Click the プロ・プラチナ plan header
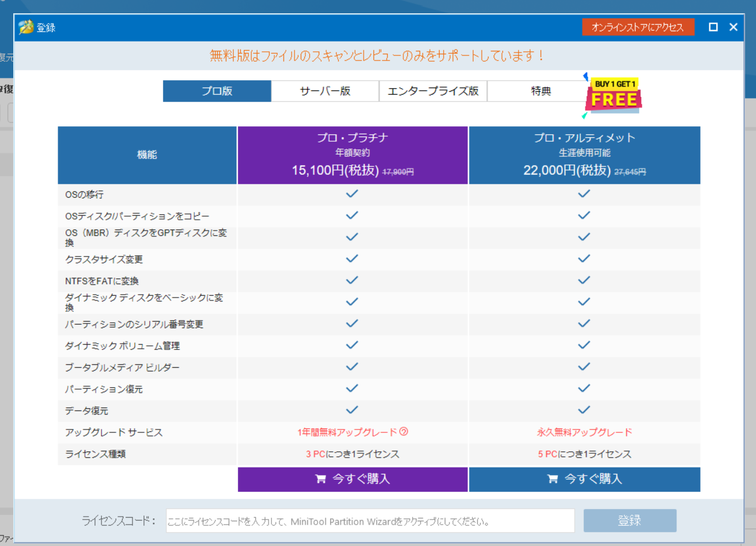This screenshot has height=546, width=756. click(x=353, y=155)
